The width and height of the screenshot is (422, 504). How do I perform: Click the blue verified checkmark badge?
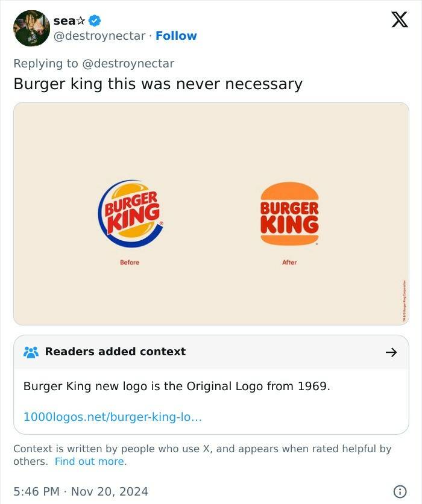(x=95, y=20)
